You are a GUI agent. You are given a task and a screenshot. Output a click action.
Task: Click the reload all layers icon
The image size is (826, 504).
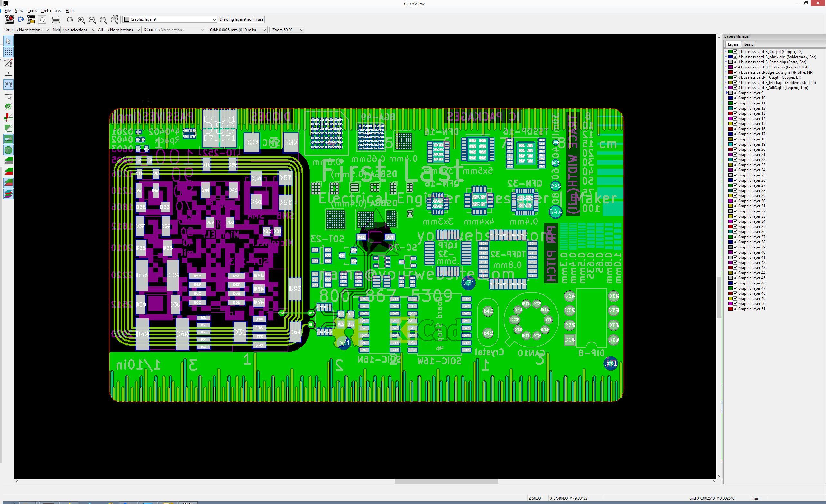[x=21, y=20]
